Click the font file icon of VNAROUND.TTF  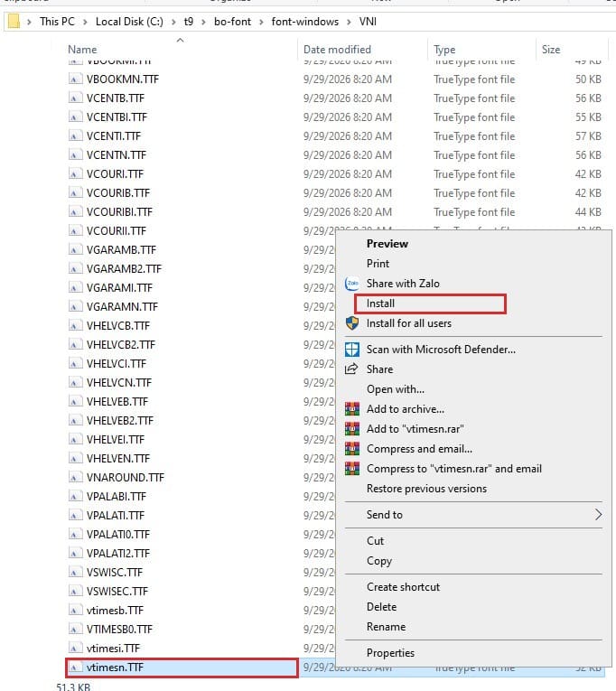(x=75, y=477)
